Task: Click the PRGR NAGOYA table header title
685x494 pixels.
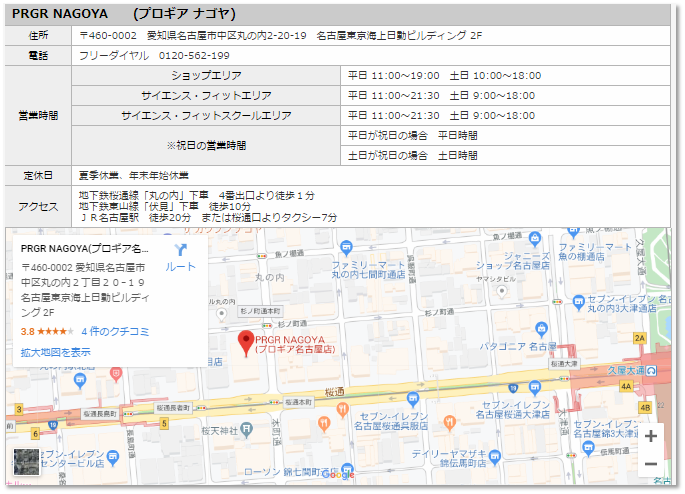Action: tap(124, 14)
